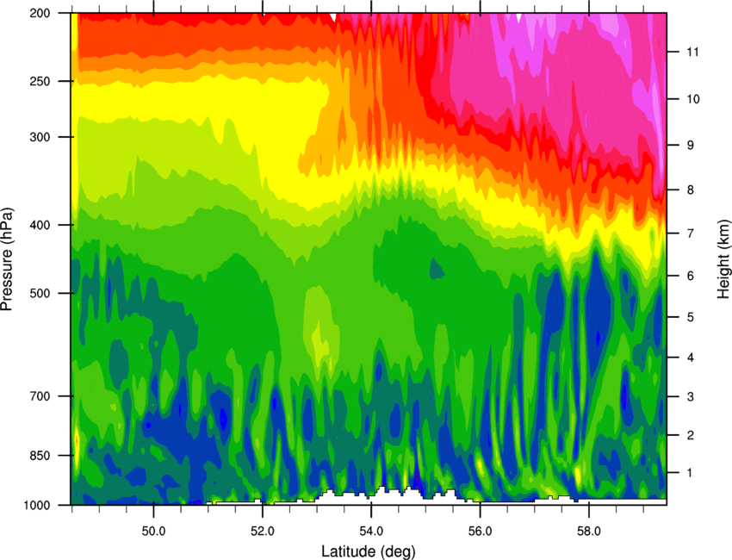
Task: Pick the 6 km height label
Action: point(690,276)
